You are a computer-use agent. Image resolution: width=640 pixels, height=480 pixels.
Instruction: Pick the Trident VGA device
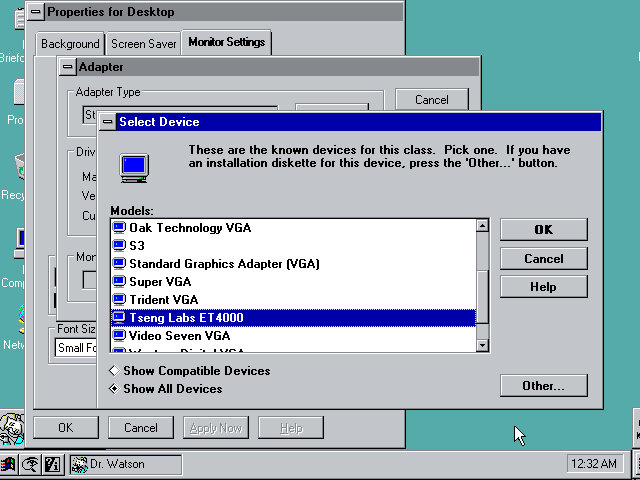point(163,300)
